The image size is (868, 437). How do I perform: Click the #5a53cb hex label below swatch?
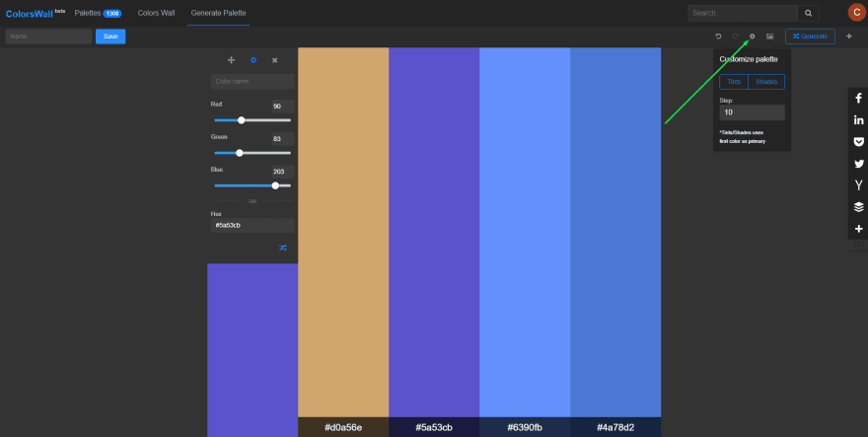pyautogui.click(x=434, y=427)
